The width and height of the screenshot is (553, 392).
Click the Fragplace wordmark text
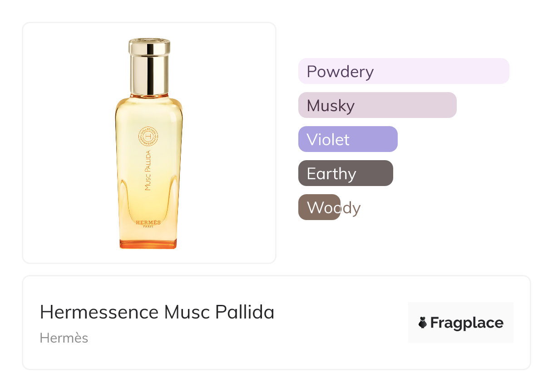tap(466, 323)
